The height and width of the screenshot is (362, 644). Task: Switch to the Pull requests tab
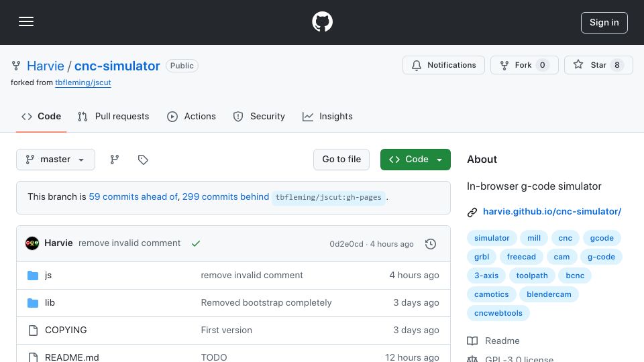[x=113, y=117]
